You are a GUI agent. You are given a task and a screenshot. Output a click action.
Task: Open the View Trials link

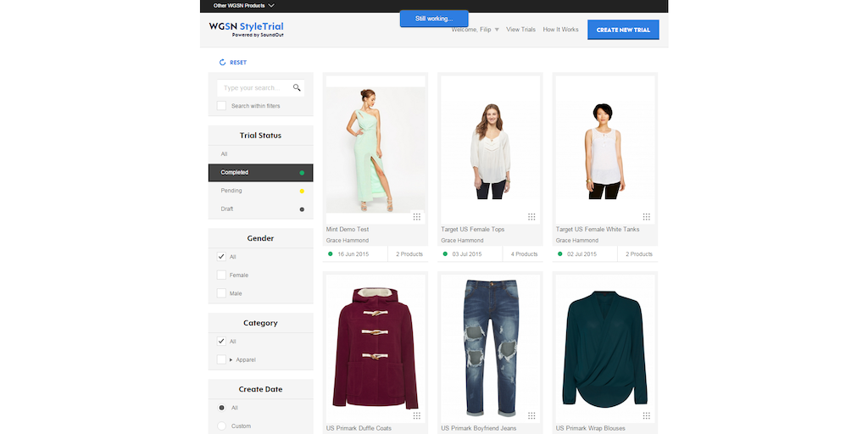click(x=521, y=30)
